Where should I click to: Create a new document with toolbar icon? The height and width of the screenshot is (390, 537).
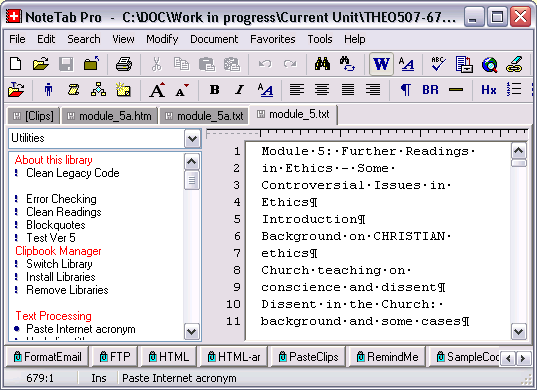[x=16, y=64]
